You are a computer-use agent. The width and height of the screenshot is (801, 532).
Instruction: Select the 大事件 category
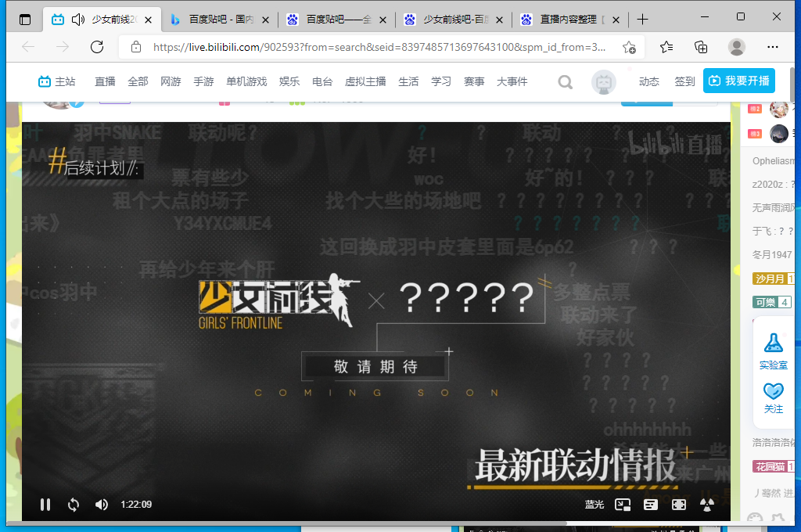[512, 82]
